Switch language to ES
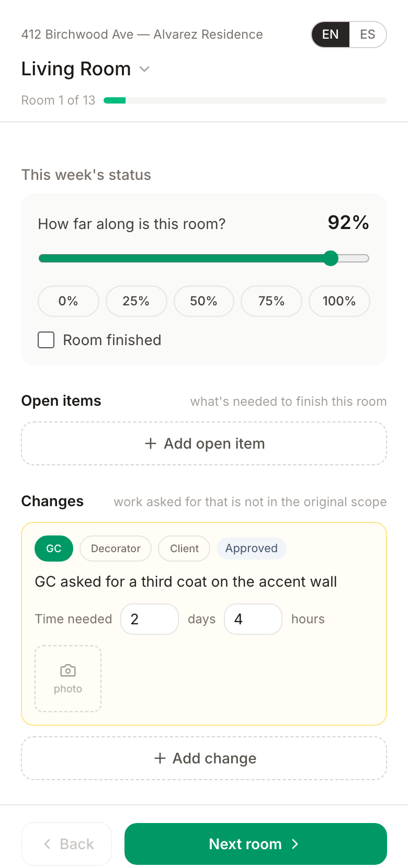This screenshot has height=868, width=408. click(x=368, y=35)
